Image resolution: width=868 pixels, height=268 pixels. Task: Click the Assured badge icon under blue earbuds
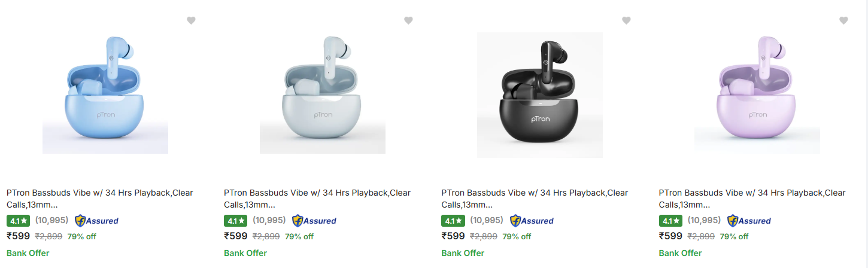(x=96, y=221)
